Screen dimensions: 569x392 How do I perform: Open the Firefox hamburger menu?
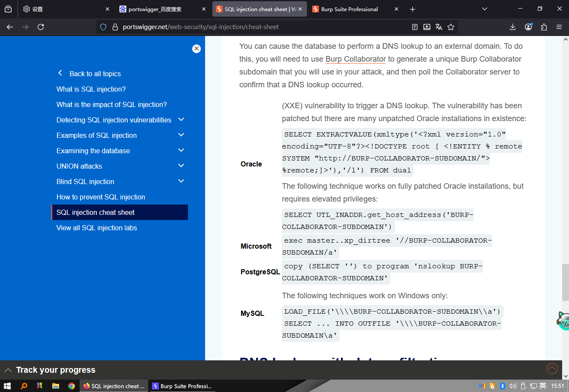(x=559, y=27)
